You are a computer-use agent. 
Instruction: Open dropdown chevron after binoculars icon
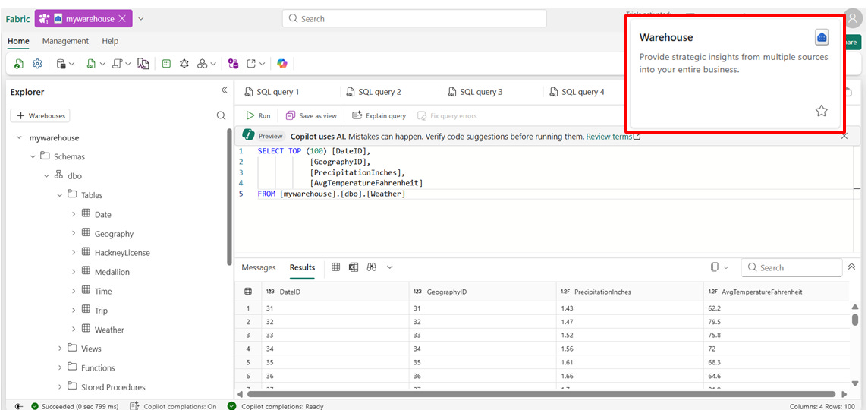pyautogui.click(x=390, y=267)
